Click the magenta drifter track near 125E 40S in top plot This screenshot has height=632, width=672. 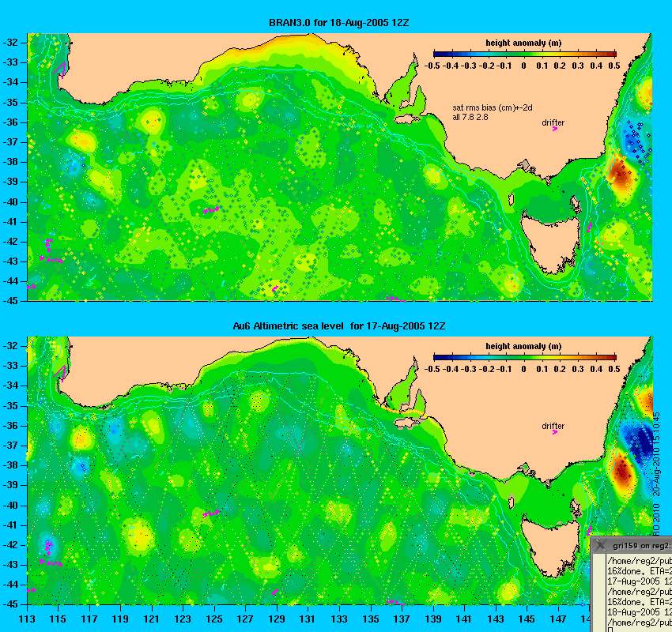211,210
